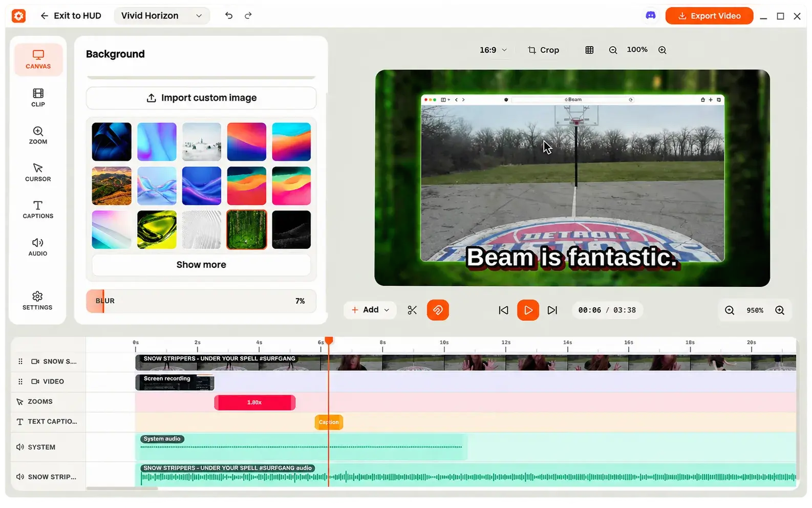812x508 pixels.
Task: Play the video preview
Action: (x=528, y=310)
